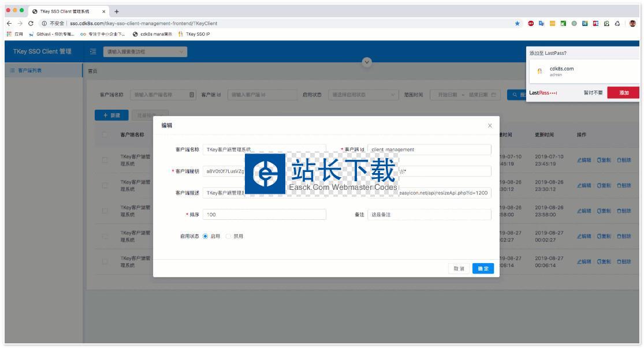This screenshot has height=348, width=644.
Task: Tick checkbox of row updated 00:02:27
Action: [x=105, y=237]
